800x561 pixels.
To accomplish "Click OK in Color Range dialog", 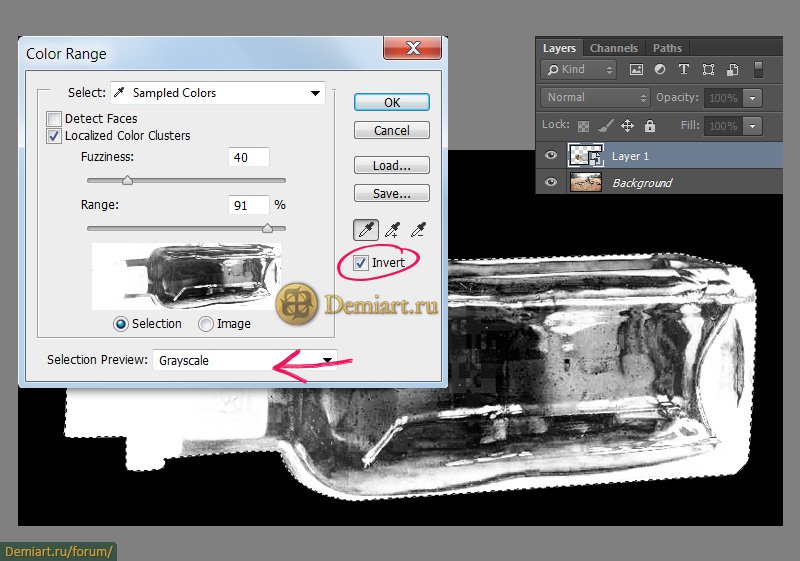I will click(x=392, y=103).
